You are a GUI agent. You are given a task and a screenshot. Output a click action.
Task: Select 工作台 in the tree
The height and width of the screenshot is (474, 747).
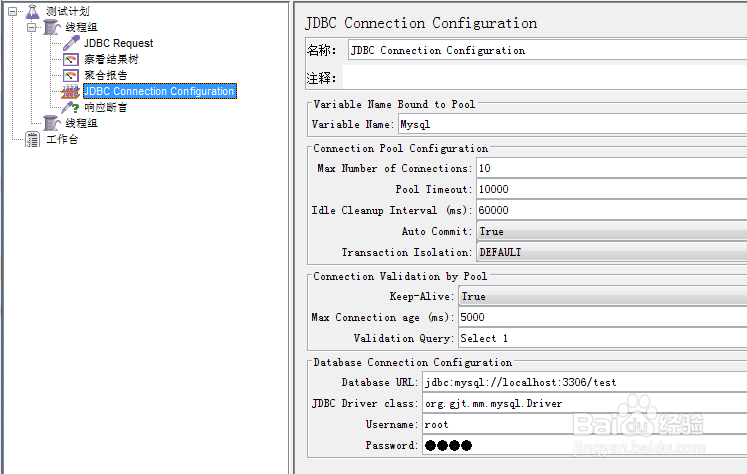[62, 139]
